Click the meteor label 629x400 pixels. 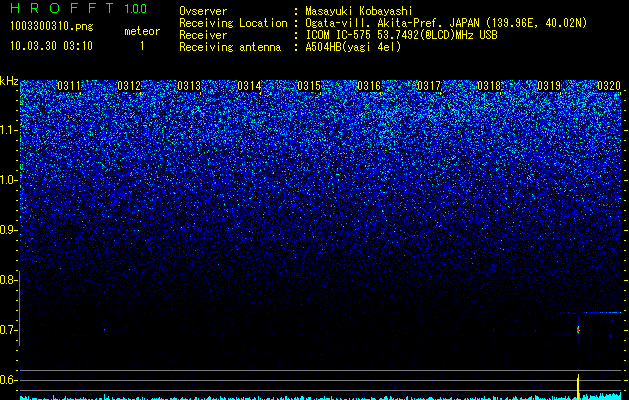142,31
